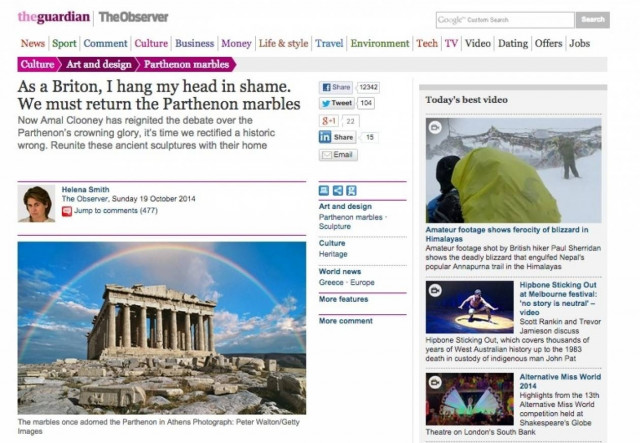The height and width of the screenshot is (443, 640).
Task: Click the Facebook Share button
Action: 336,87
